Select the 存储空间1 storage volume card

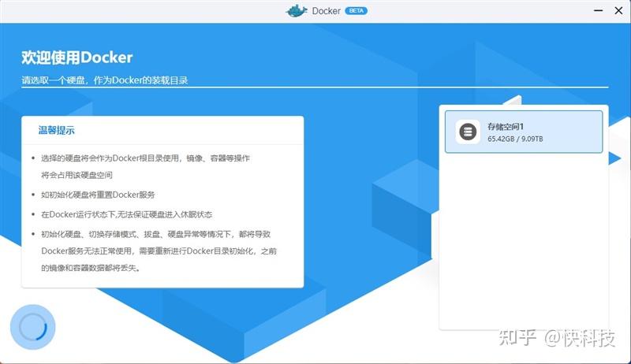coord(524,132)
